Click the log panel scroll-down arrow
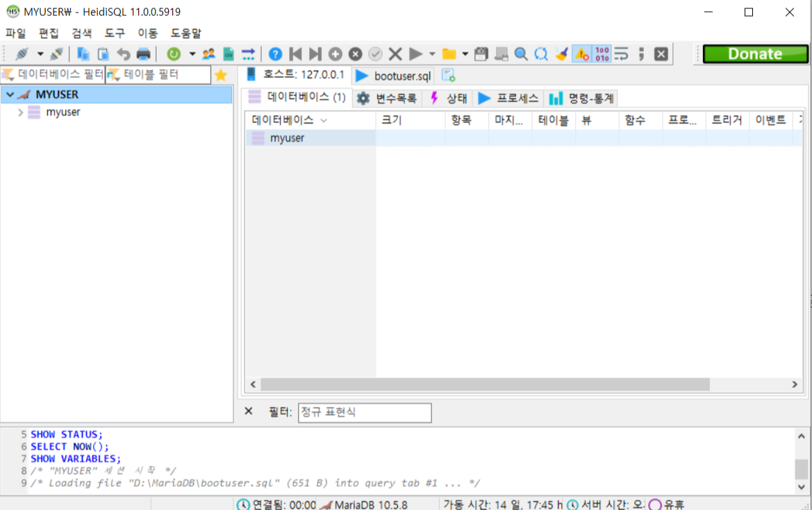Screen dimensions: 812x510 tap(801, 487)
